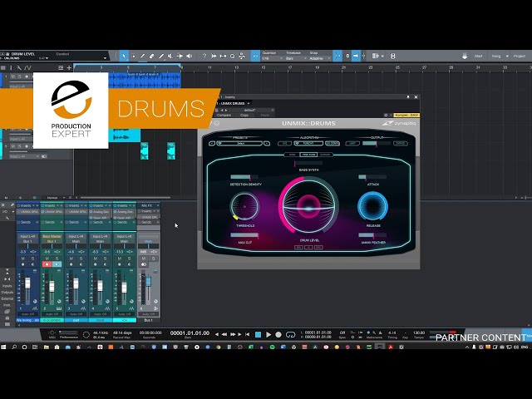Show Inputs in the mixer sidebar
The image size is (532, 399).
tap(7, 286)
